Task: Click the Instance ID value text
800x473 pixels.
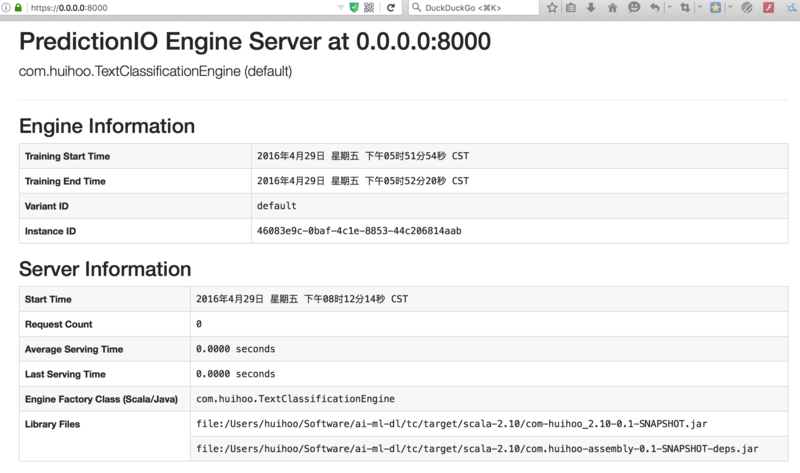Action: [359, 231]
